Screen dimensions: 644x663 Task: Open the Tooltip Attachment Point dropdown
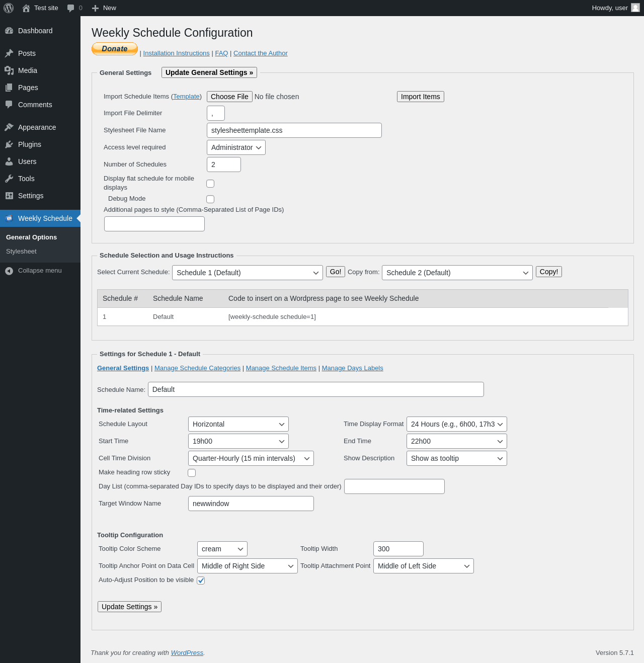coord(424,566)
